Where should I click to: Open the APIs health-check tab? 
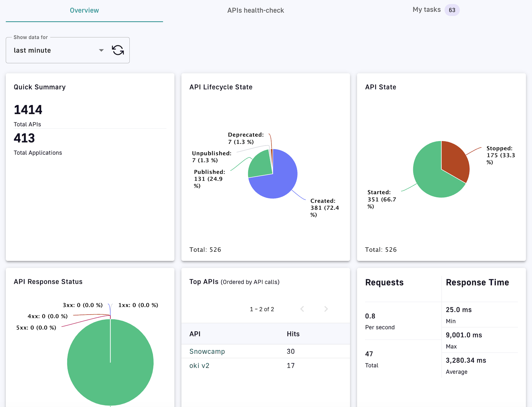[x=256, y=10]
